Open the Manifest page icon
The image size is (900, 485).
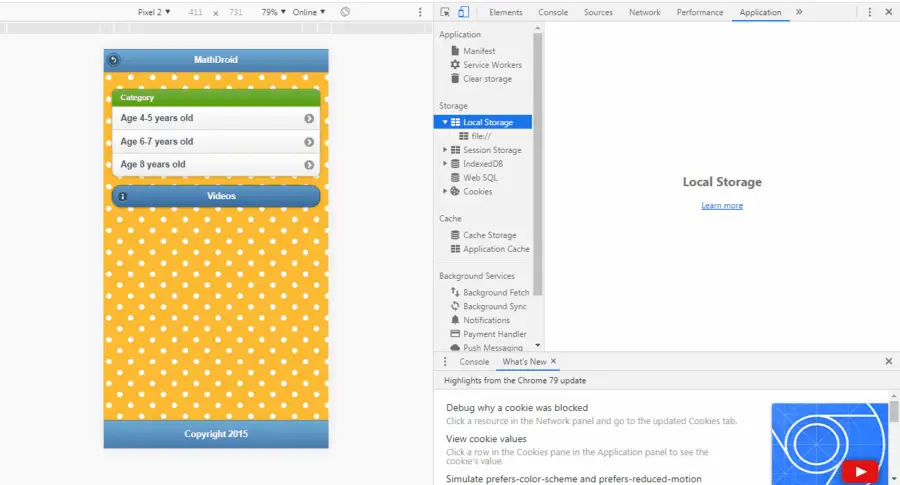[455, 51]
